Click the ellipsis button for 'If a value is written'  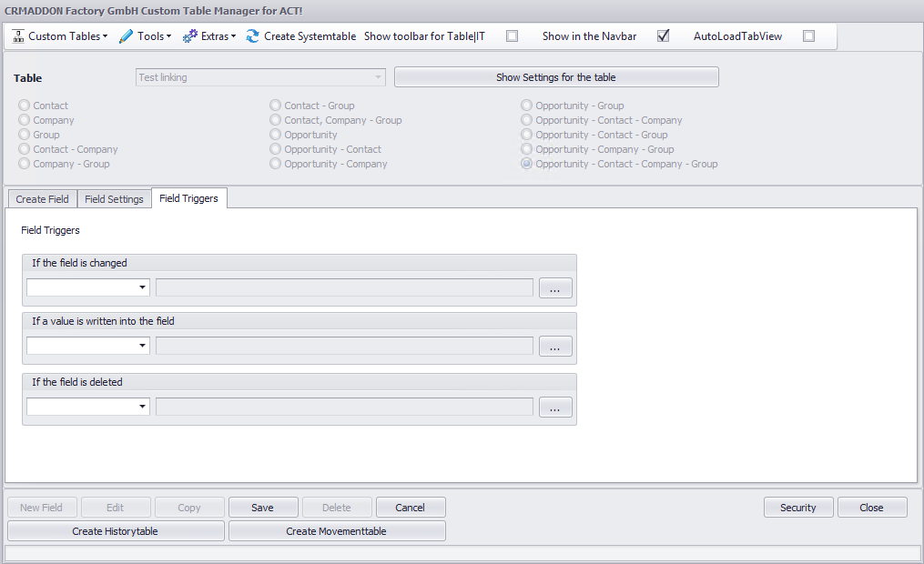(555, 346)
